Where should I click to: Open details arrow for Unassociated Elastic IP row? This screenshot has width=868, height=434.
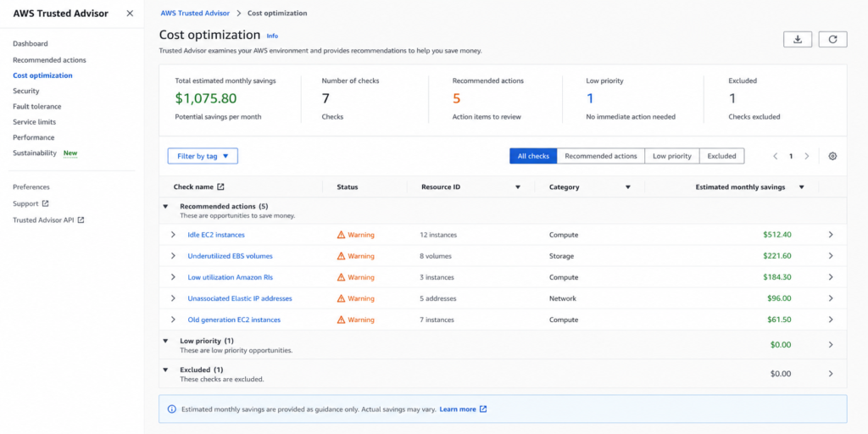831,298
